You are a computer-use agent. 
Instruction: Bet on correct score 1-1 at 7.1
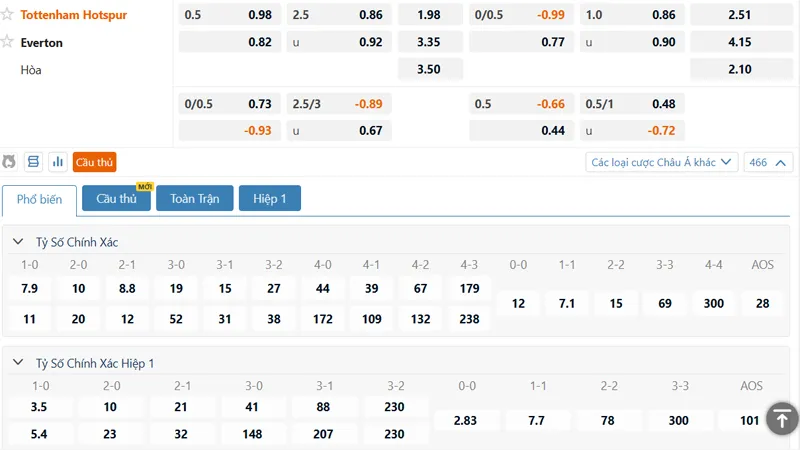coord(567,304)
